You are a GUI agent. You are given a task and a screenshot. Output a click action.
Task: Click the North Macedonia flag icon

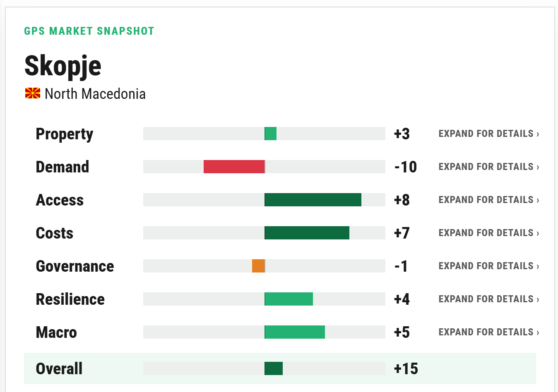pos(33,93)
